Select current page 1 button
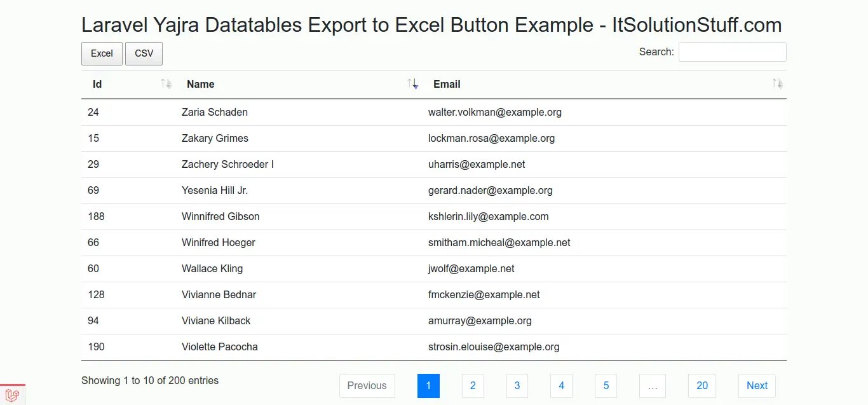Screen dimensions: 868x405 point(428,385)
